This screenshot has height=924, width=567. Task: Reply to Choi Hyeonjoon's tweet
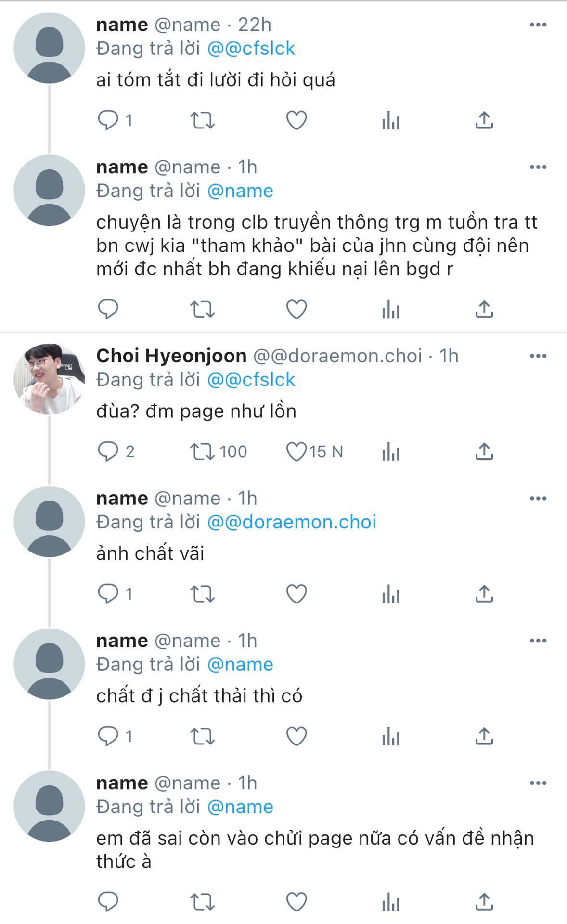pos(108,451)
